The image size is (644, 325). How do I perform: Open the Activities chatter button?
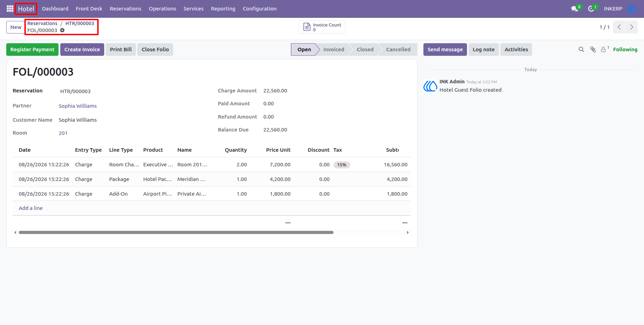point(516,50)
